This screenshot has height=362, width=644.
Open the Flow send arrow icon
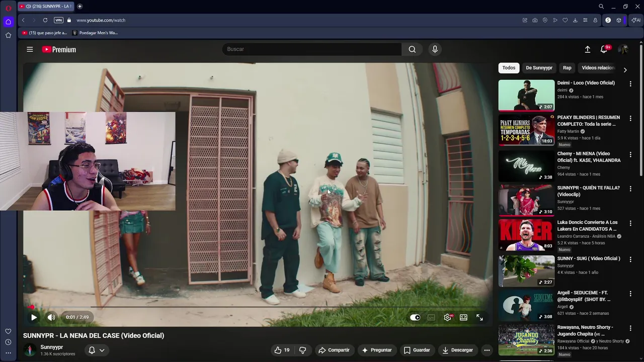(x=555, y=20)
